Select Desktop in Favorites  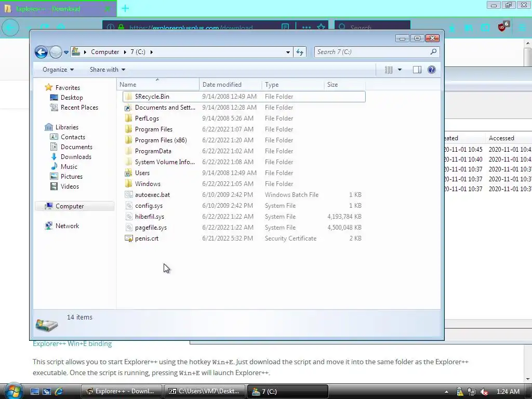(72, 97)
